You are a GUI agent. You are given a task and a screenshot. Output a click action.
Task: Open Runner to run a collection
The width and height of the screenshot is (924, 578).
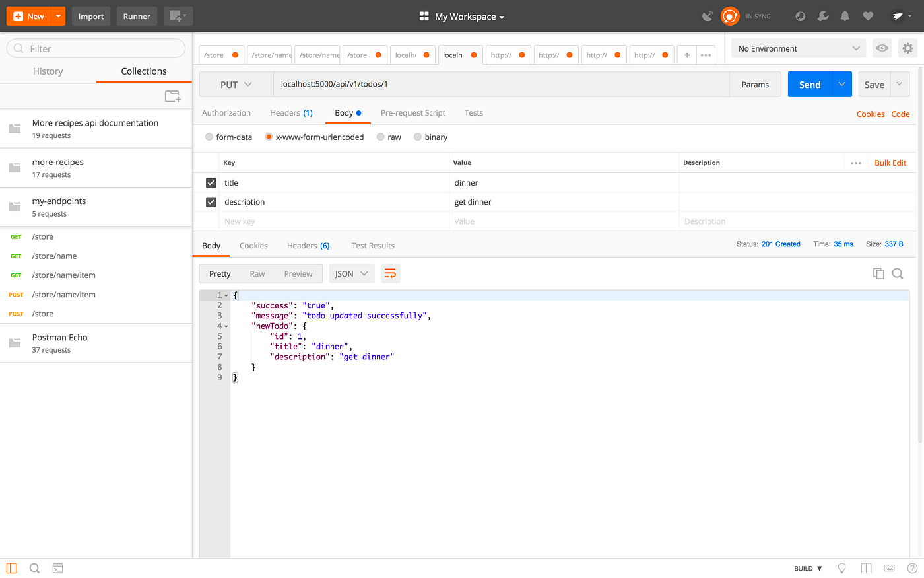(x=137, y=16)
